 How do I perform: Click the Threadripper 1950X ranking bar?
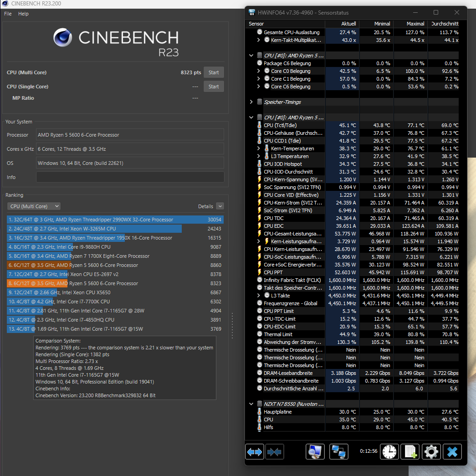pos(66,238)
